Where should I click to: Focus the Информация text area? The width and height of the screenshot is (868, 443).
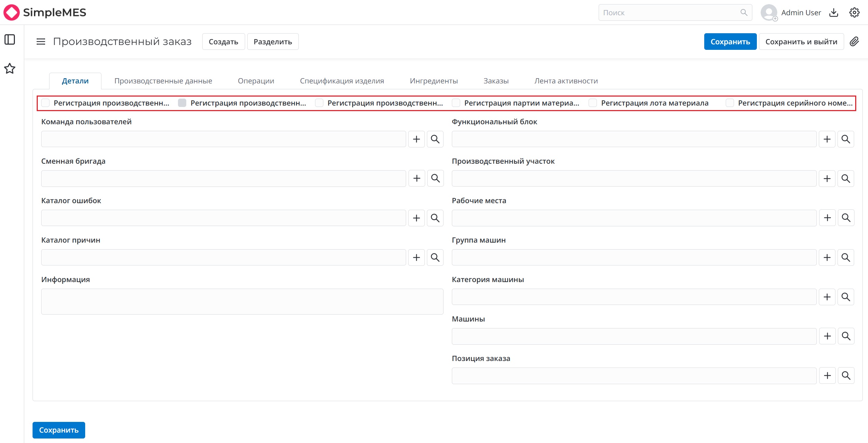coord(242,301)
